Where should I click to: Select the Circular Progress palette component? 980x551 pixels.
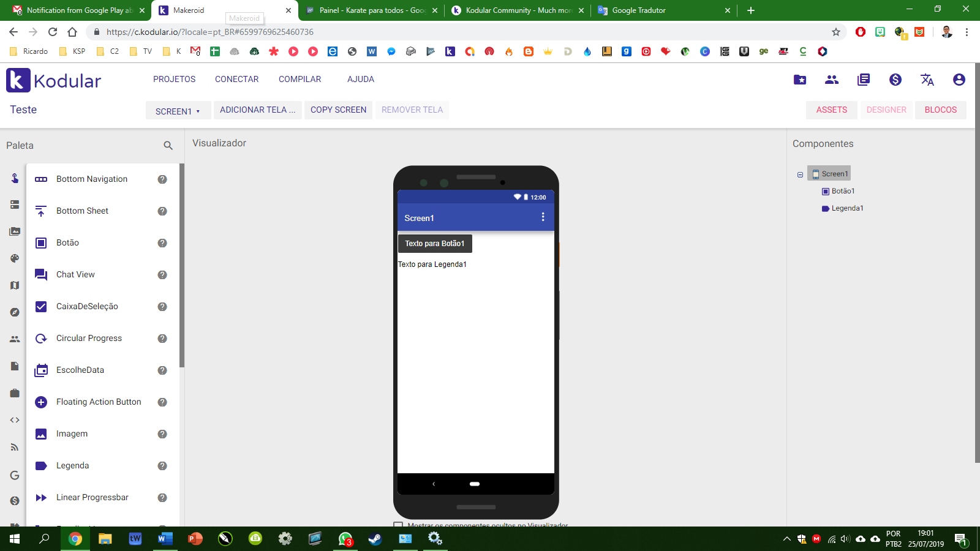pyautogui.click(x=89, y=338)
